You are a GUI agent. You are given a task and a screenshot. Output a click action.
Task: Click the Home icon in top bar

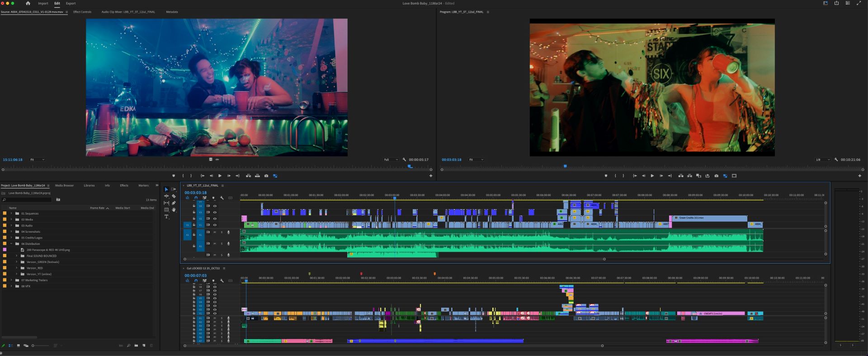click(28, 3)
